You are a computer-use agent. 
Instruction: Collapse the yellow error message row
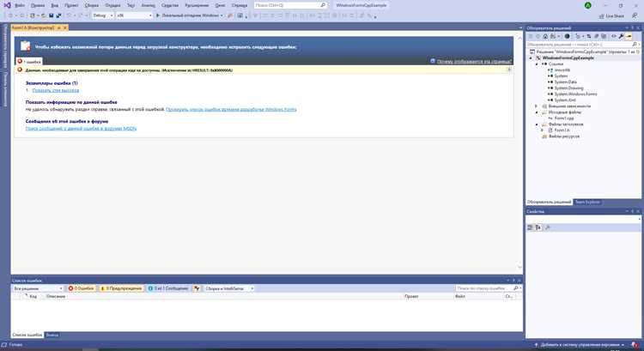tap(509, 70)
